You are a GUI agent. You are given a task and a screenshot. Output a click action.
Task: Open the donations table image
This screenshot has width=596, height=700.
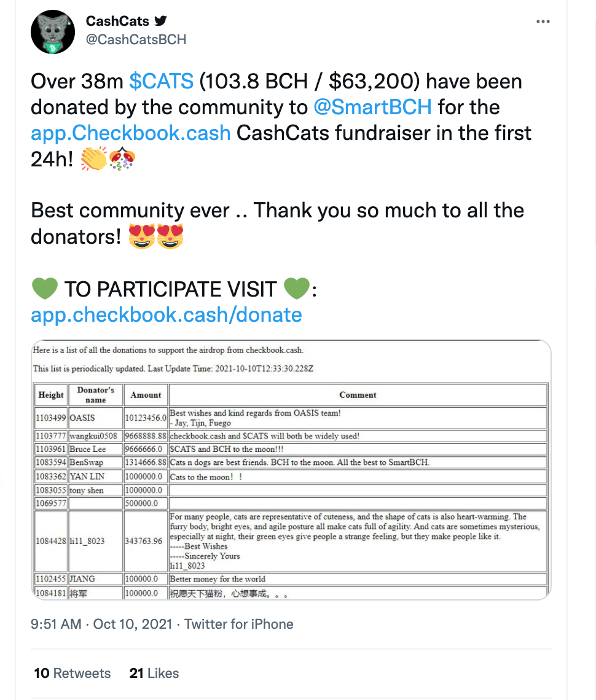point(291,470)
